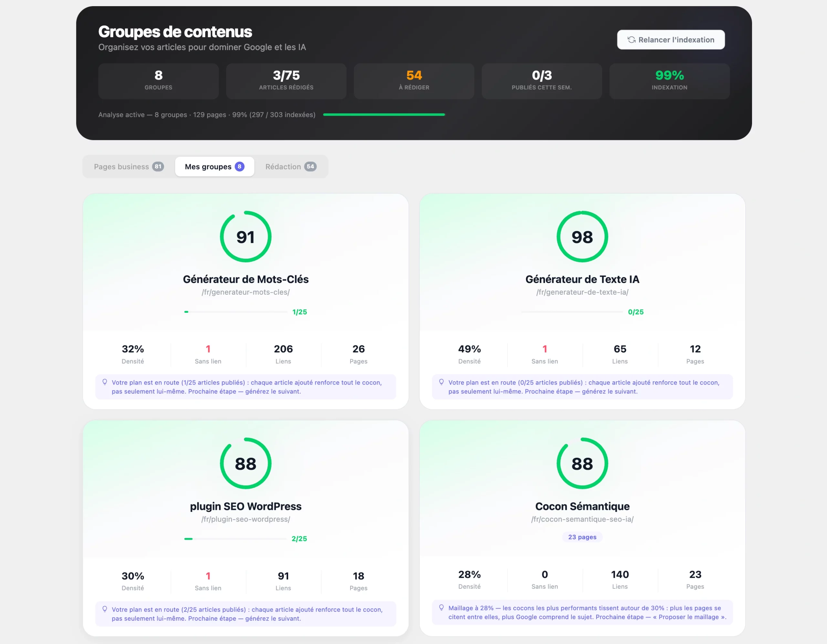Image resolution: width=827 pixels, height=644 pixels.
Task: Click the /fr/plugin-seo-wordpress/ path text
Action: 246,519
